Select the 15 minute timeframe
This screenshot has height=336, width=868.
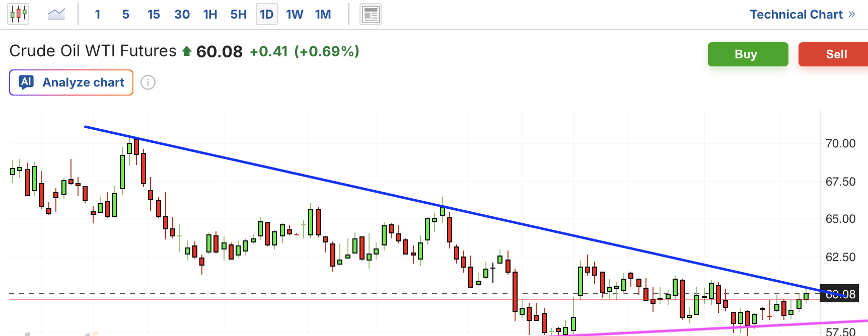(x=154, y=14)
